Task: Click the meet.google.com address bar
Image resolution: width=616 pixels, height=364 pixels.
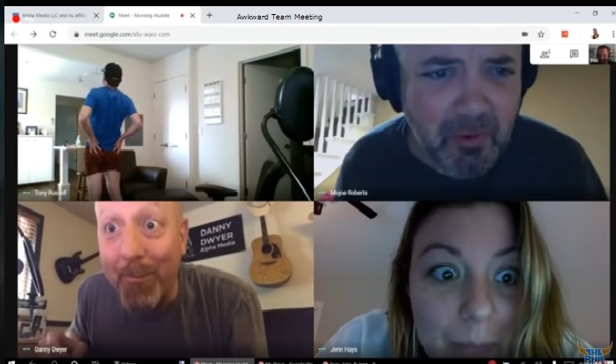Action: pyautogui.click(x=265, y=34)
